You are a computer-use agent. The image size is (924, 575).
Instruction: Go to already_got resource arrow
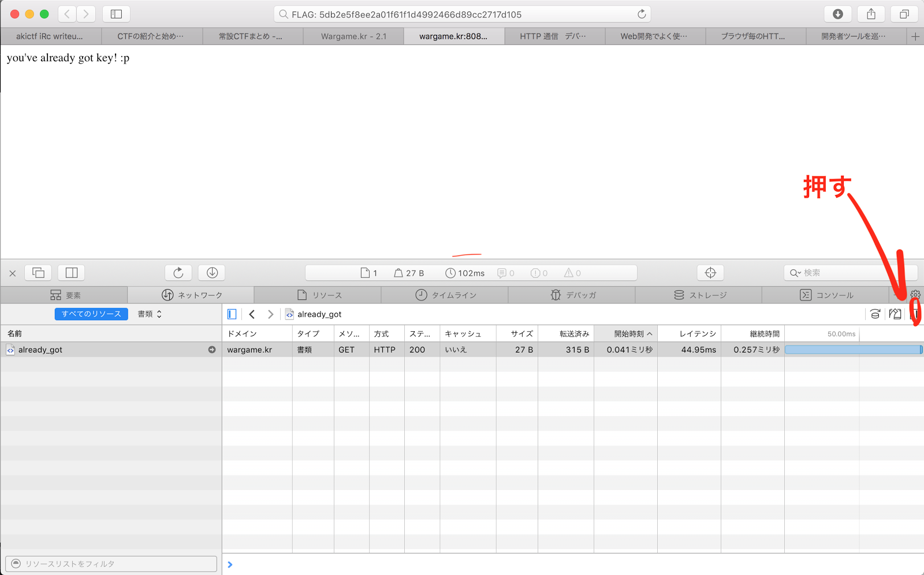click(x=212, y=350)
